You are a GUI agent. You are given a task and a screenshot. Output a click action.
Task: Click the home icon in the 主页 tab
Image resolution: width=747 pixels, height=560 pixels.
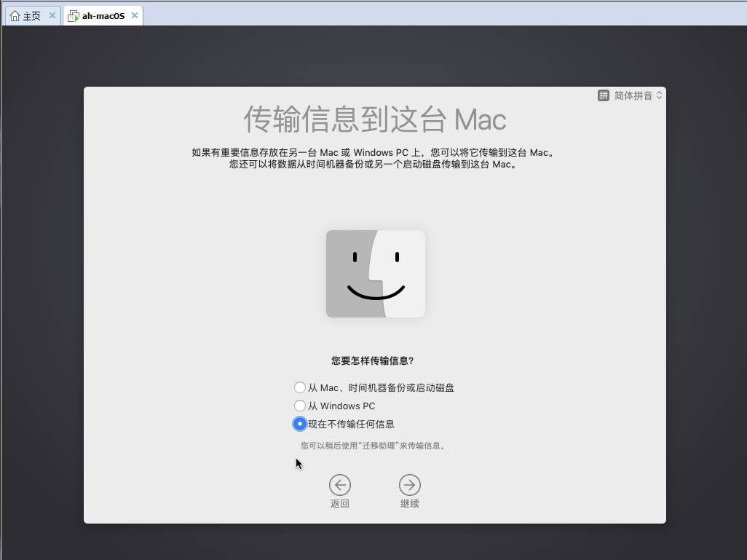point(15,15)
